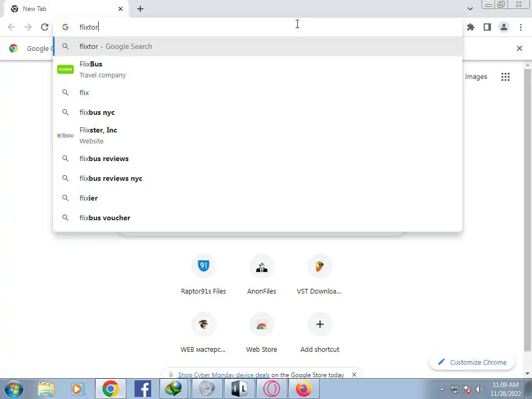Go forward with the forward arrow
The width and height of the screenshot is (532, 399).
pyautogui.click(x=28, y=27)
